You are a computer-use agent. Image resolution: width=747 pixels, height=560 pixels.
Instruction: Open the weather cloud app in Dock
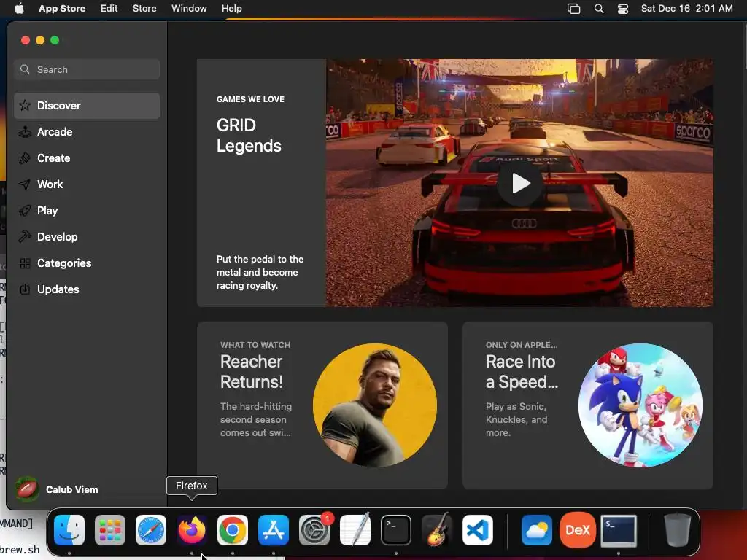pos(537,530)
